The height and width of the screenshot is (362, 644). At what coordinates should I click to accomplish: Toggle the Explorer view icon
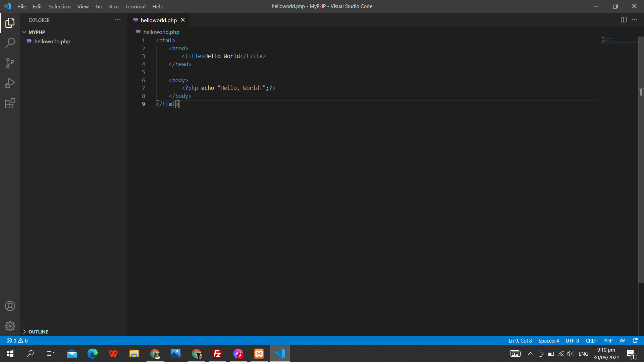pyautogui.click(x=10, y=23)
